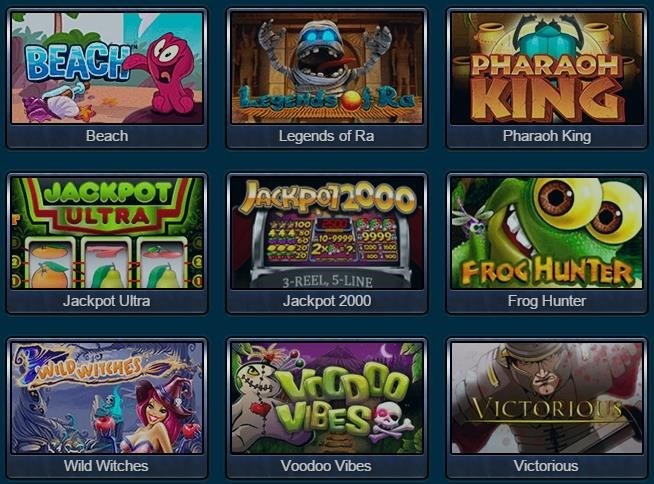Click the Legends of Ra caption

pos(327,136)
